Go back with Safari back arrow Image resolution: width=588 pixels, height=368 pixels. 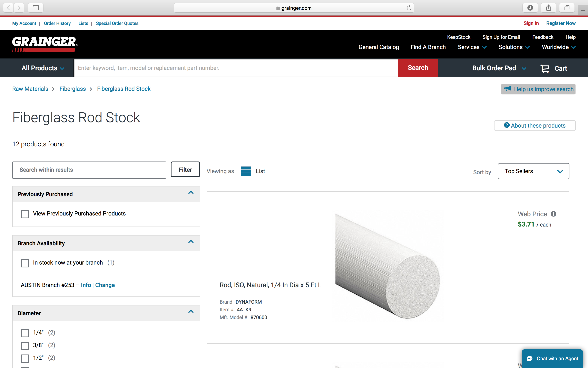tap(9, 8)
